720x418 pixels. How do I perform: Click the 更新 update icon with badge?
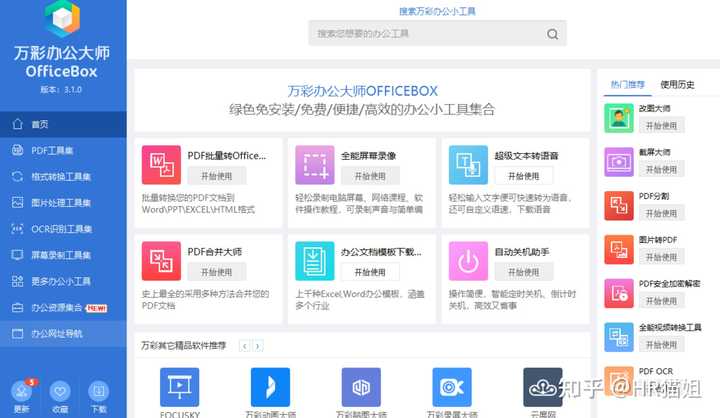(x=22, y=391)
